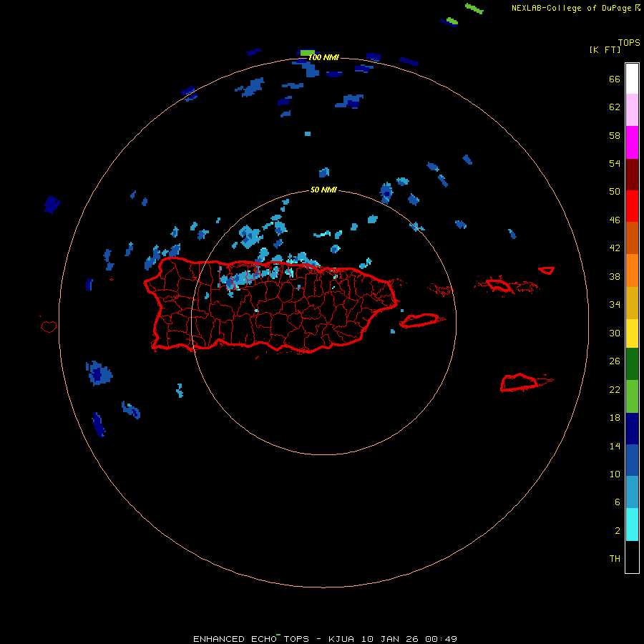
Task: Click the light green legend swatch
Action: pos(632,396)
